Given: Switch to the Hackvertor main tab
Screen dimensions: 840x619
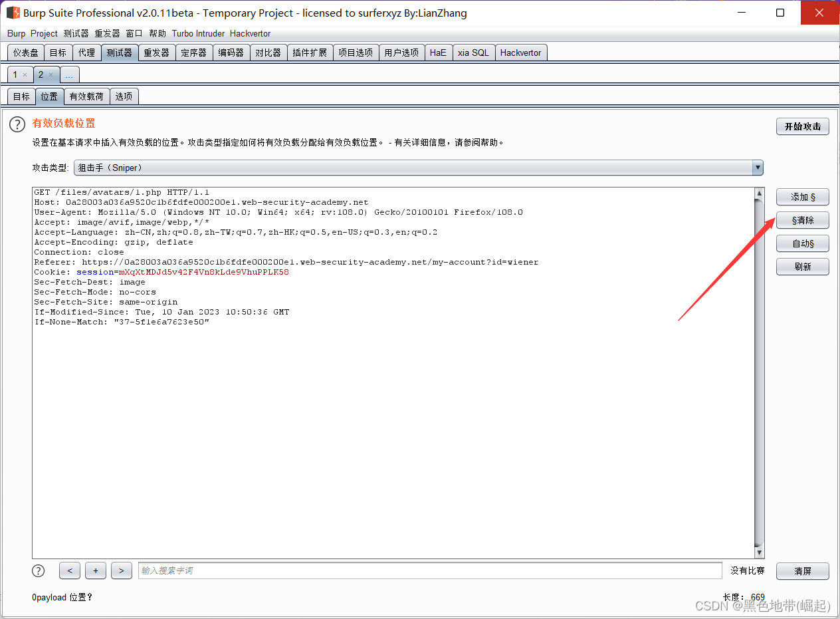Looking at the screenshot, I should [x=521, y=53].
